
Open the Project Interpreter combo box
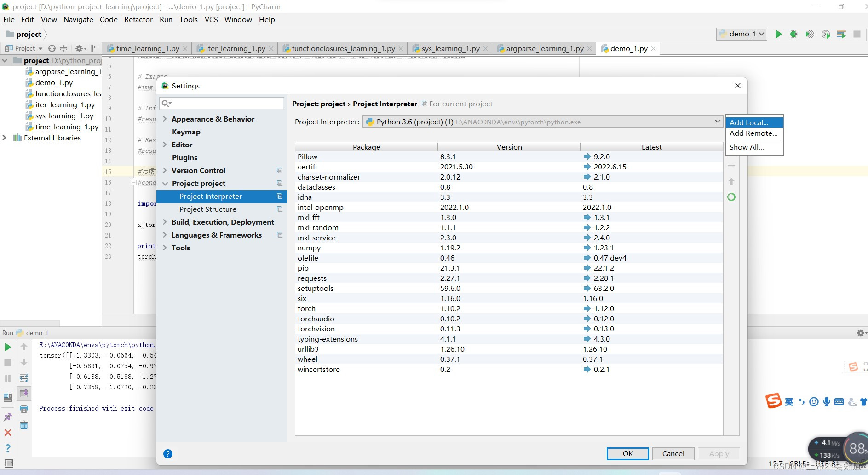point(543,122)
